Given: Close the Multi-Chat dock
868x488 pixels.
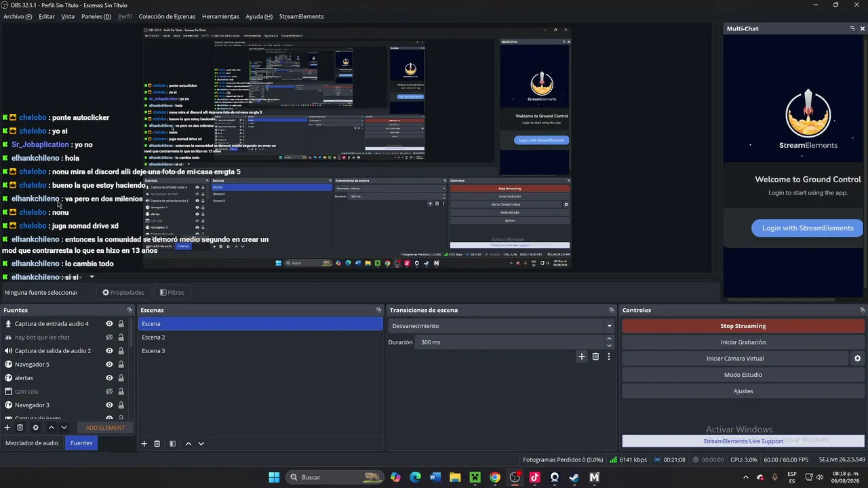Looking at the screenshot, I should (x=863, y=28).
